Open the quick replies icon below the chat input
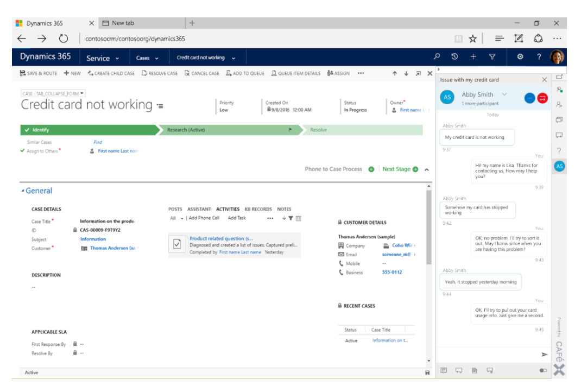The image size is (581, 392). (444, 370)
